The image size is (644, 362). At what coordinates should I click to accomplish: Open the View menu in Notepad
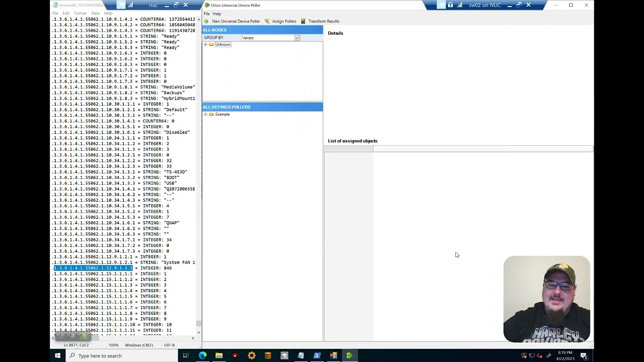(95, 13)
